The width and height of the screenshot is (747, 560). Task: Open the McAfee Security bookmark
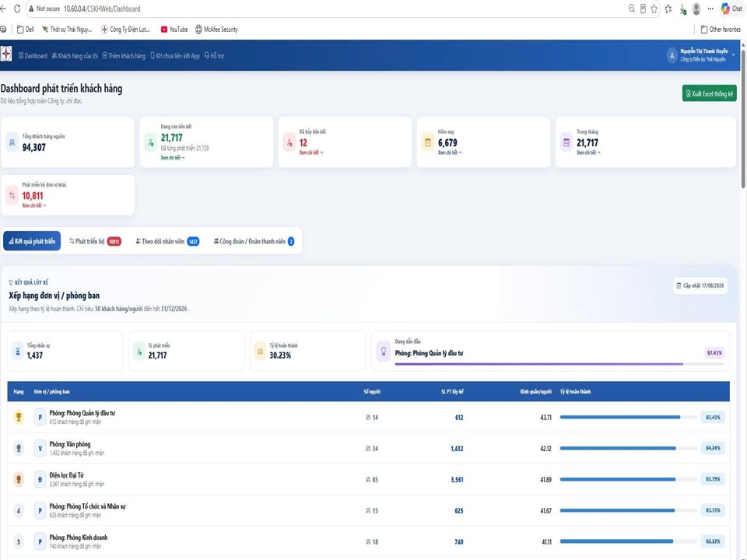(x=216, y=29)
